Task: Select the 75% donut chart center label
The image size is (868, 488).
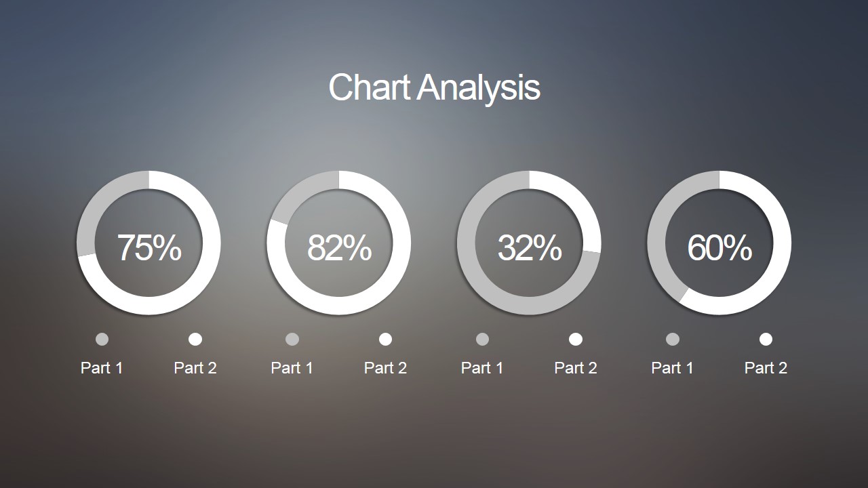Action: point(149,247)
